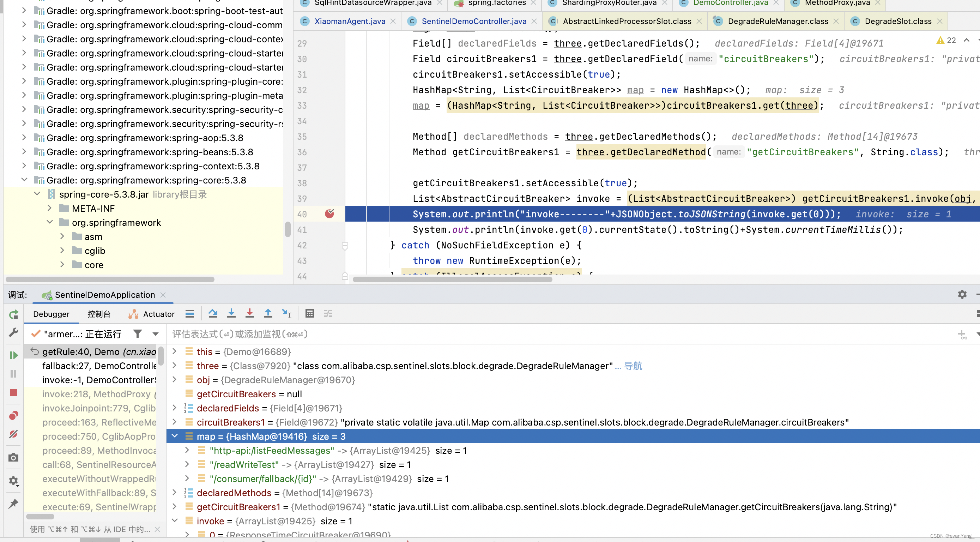Viewport: 980px width, 542px height.
Task: Expand the META-INF folder
Action: 49,208
